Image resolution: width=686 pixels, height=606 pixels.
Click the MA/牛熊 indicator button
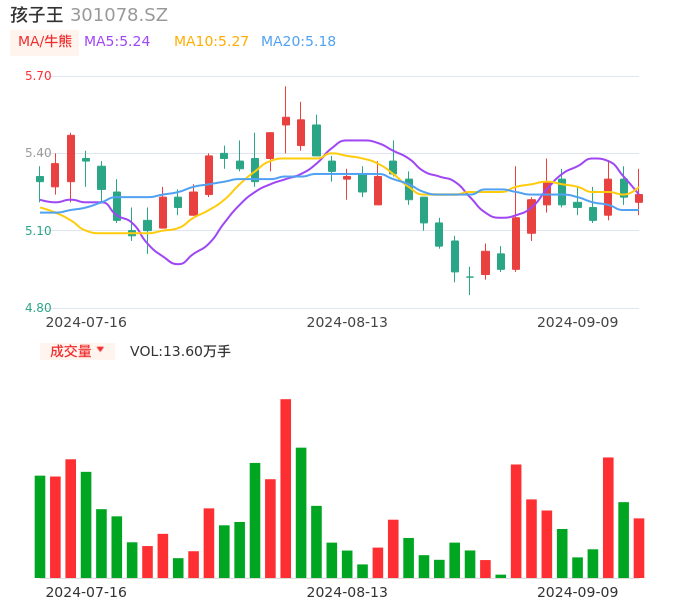pyautogui.click(x=44, y=42)
